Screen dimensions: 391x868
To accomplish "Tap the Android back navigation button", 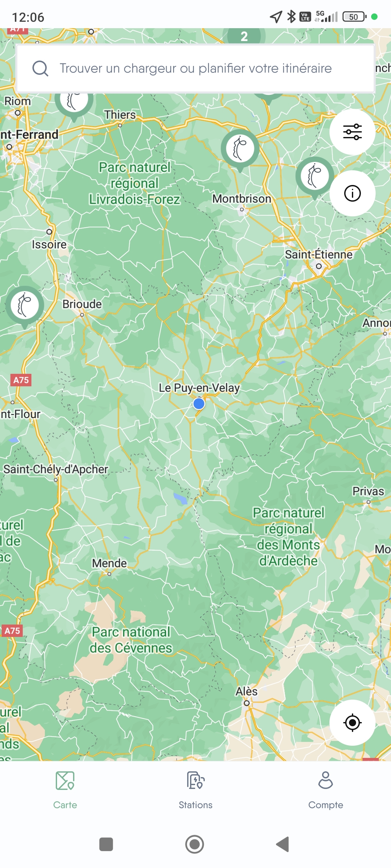I will pyautogui.click(x=283, y=844).
